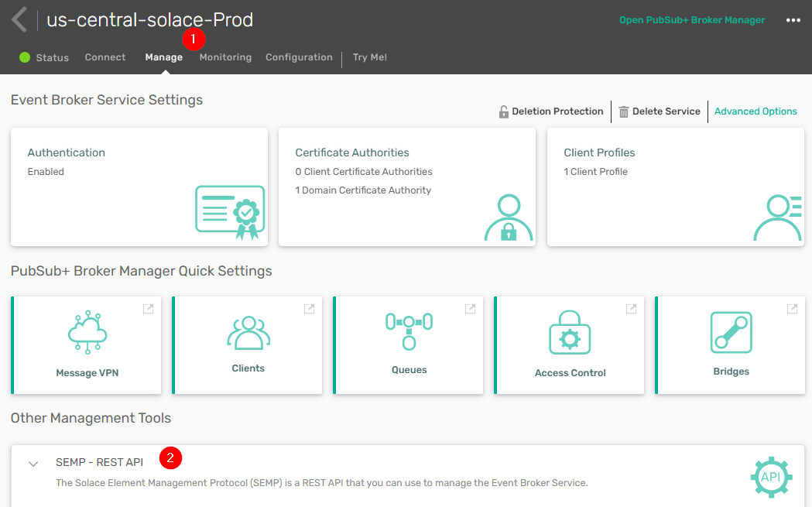Go to the Connect tab

(x=105, y=57)
